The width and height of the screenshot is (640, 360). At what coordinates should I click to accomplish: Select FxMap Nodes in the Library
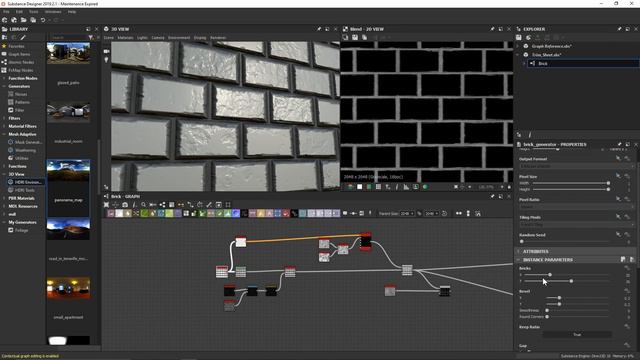coord(21,70)
